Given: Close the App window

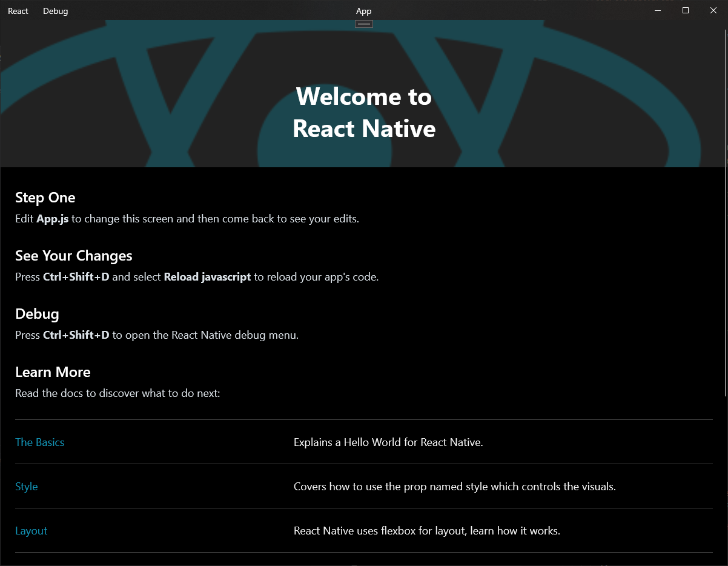Looking at the screenshot, I should click(x=713, y=10).
